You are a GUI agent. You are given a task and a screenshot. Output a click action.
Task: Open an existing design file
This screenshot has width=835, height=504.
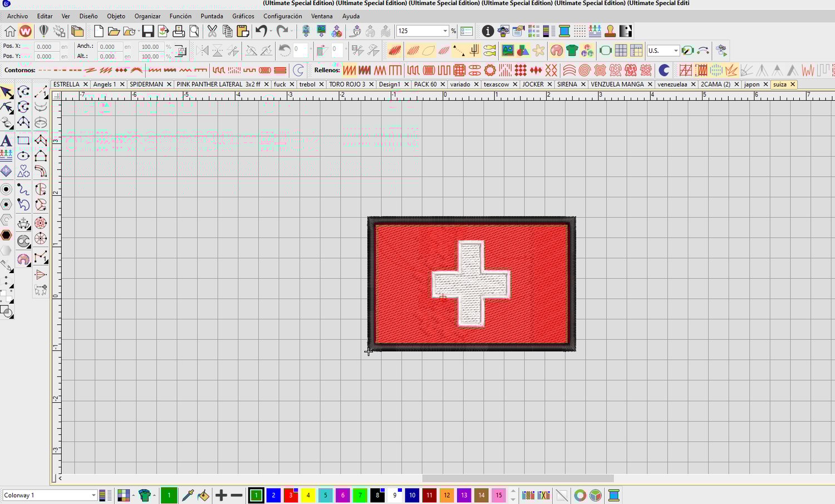(x=113, y=31)
